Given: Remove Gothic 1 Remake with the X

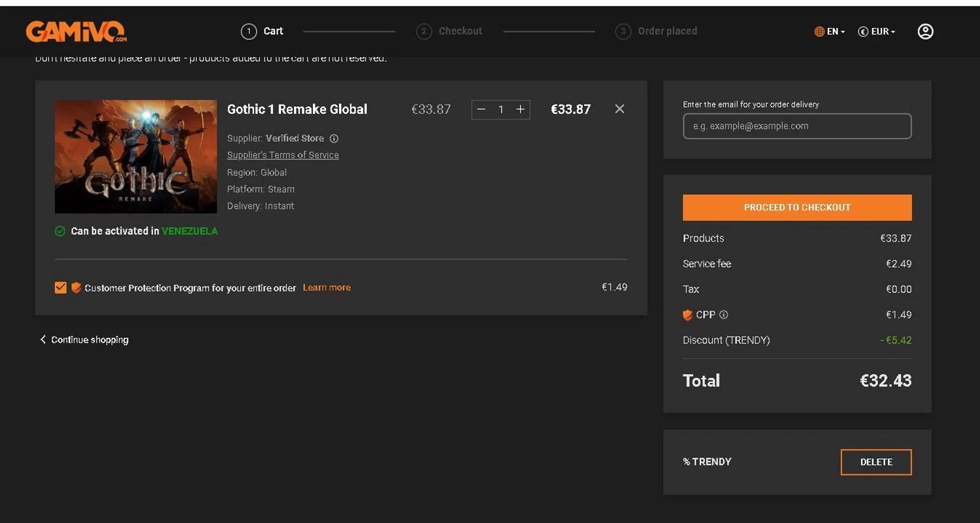Looking at the screenshot, I should click(619, 109).
